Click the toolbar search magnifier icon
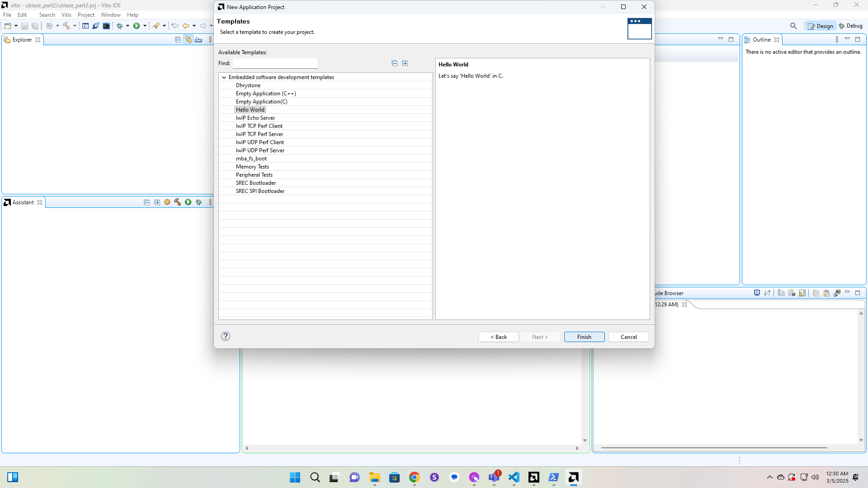 click(793, 26)
